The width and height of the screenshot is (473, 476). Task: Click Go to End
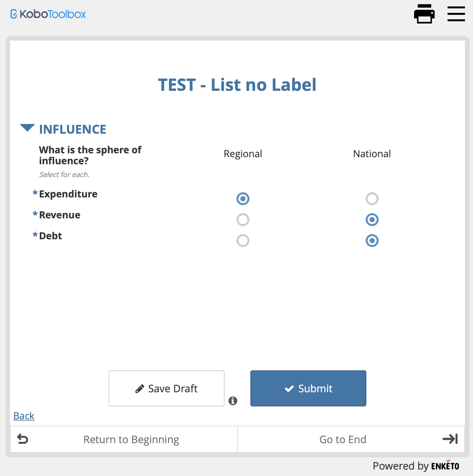[343, 439]
